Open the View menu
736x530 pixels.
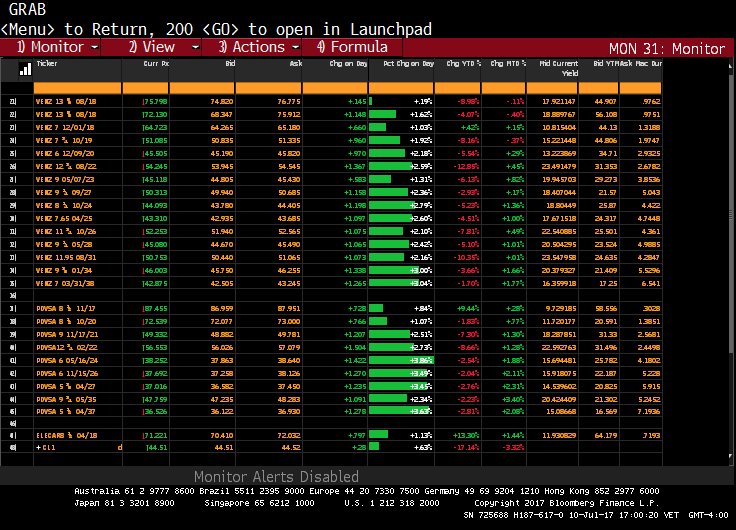152,47
